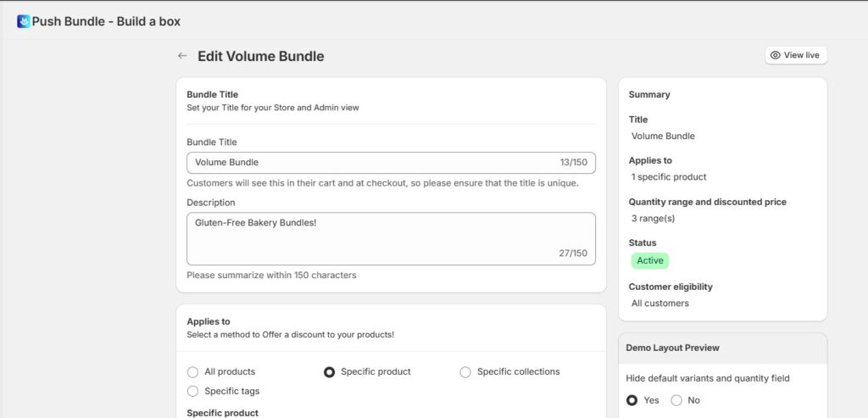Click the Push Bundle - Build a box title
The height and width of the screenshot is (418, 868).
(x=106, y=21)
